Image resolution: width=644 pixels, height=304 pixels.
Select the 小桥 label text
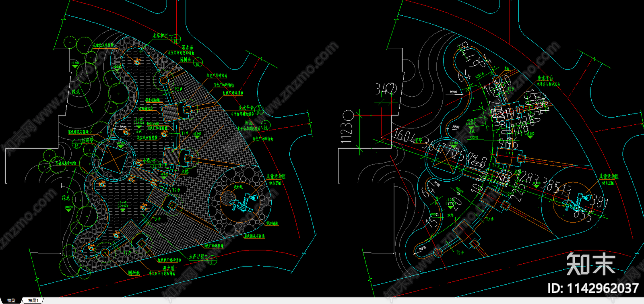[146, 161]
